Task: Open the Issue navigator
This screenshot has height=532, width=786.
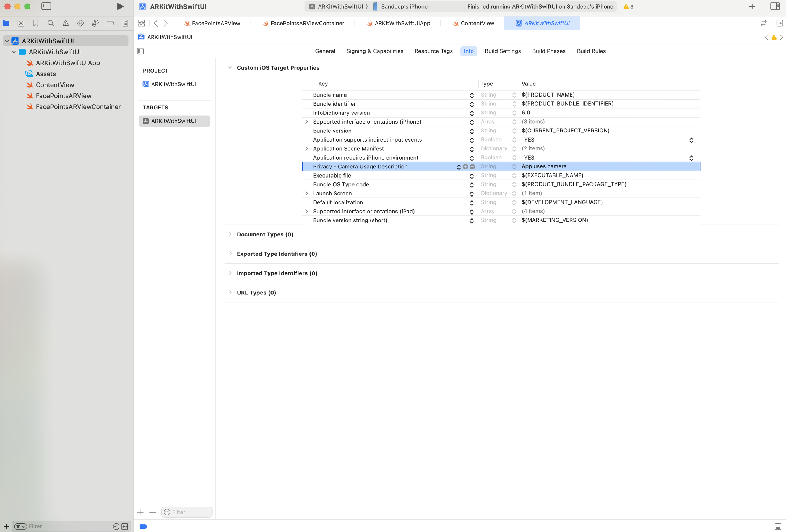Action: [66, 23]
